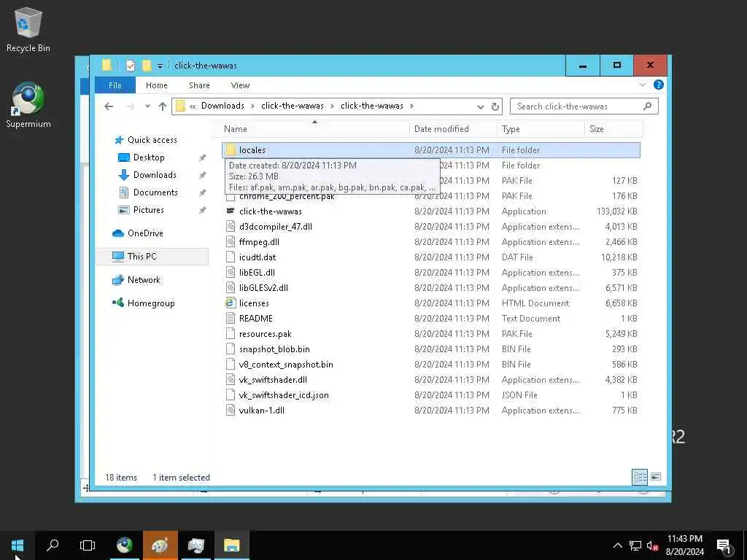747x560 pixels.
Task: Select Quick access in navigation pane
Action: (152, 140)
